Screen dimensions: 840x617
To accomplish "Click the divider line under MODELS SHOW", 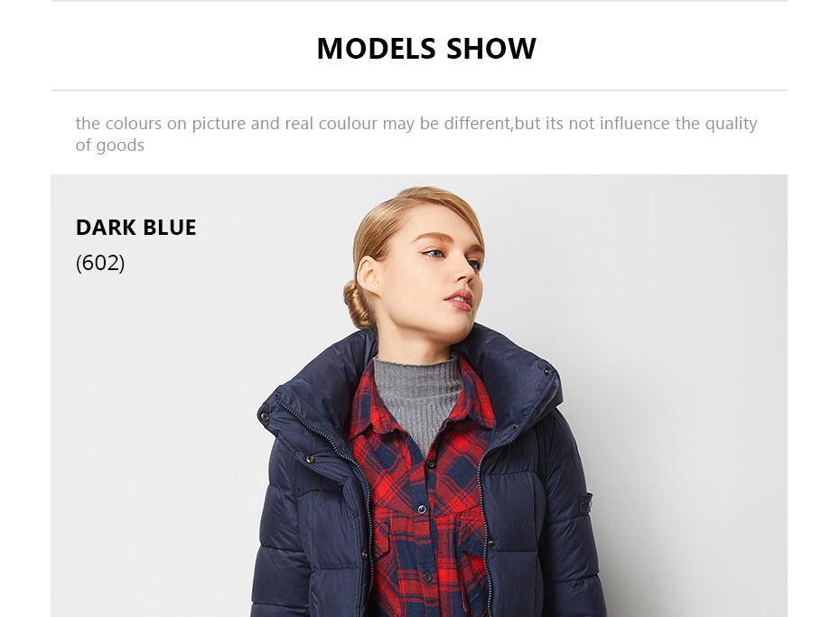I will point(419,90).
